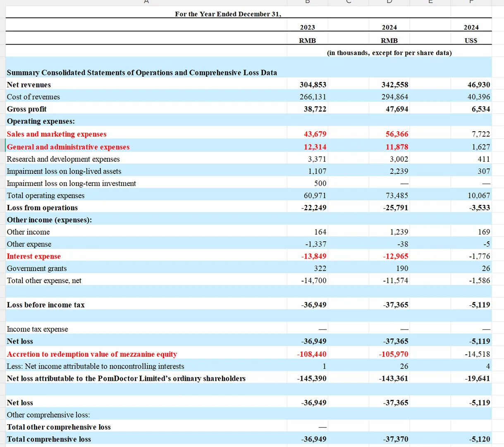Click the red 'Interest expense' label
The image size is (504, 447).
click(33, 257)
